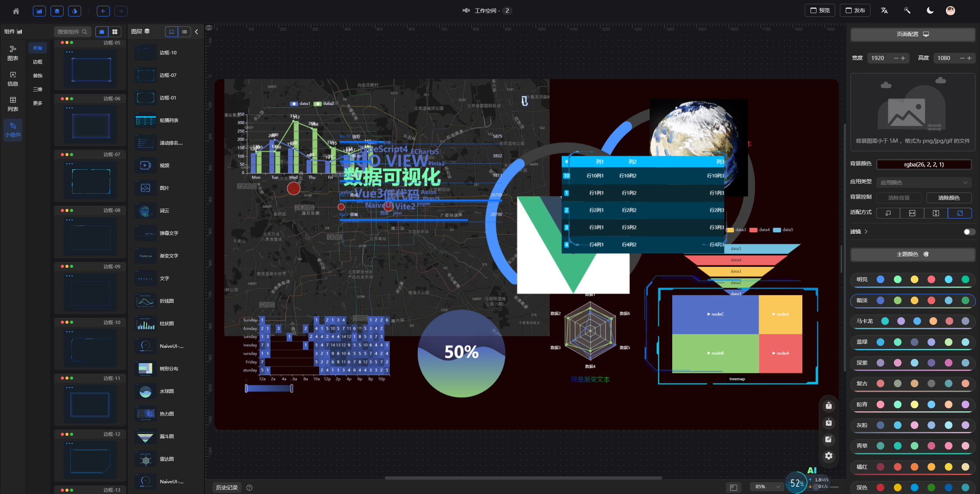Select the 图表 category in sidebar
This screenshot has width=980, height=494.
13,53
